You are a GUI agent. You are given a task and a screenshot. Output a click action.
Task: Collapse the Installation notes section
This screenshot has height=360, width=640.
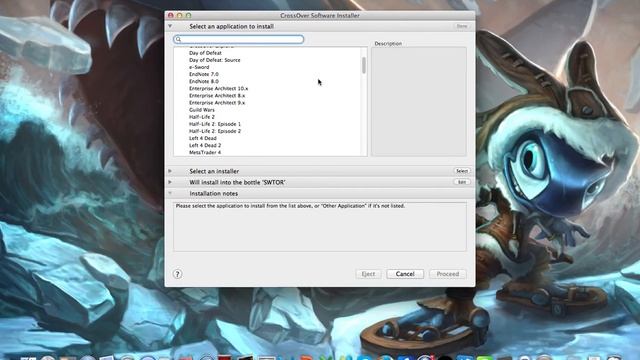(170, 193)
